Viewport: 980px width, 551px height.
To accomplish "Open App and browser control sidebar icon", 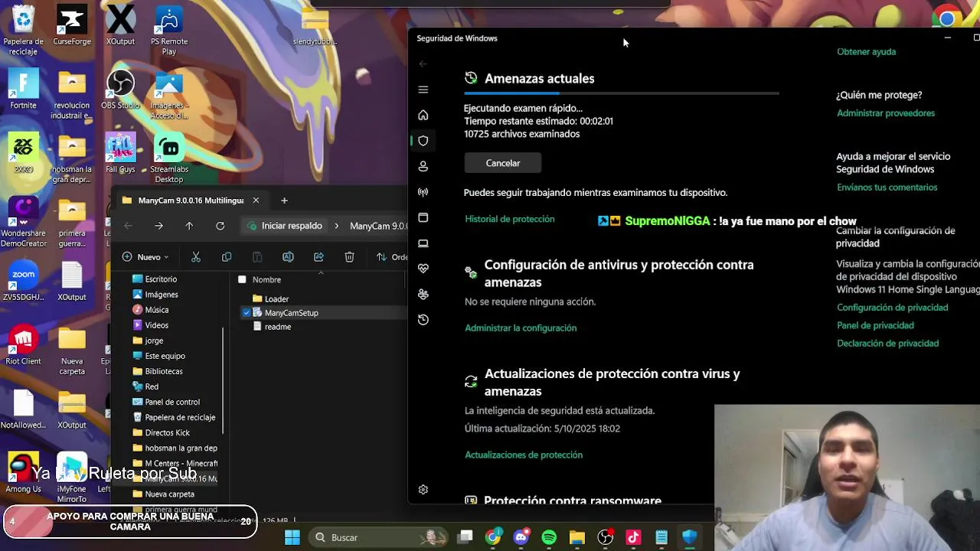I will (423, 217).
